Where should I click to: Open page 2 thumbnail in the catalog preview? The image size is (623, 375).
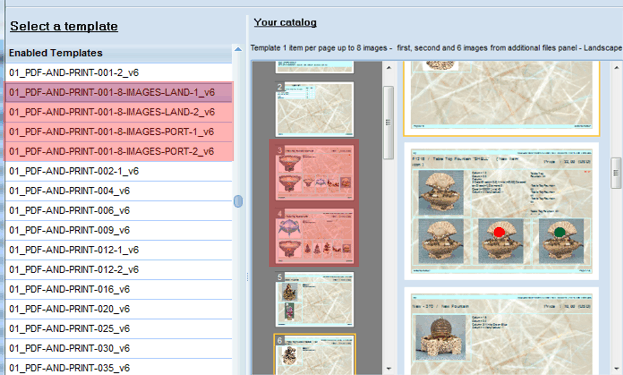[x=314, y=109]
